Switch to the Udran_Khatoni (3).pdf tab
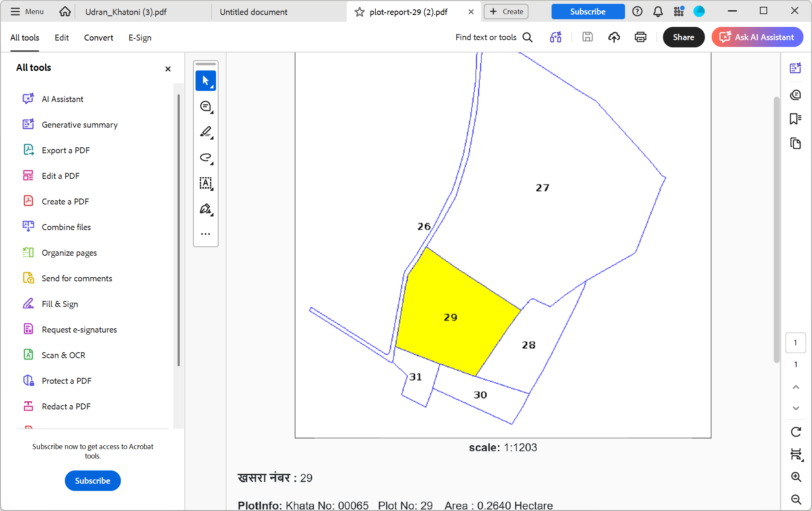Image resolution: width=812 pixels, height=511 pixels. [x=126, y=12]
